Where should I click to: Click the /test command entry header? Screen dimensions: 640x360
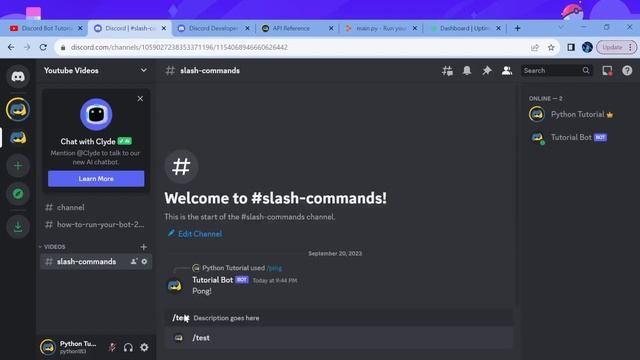(x=339, y=318)
